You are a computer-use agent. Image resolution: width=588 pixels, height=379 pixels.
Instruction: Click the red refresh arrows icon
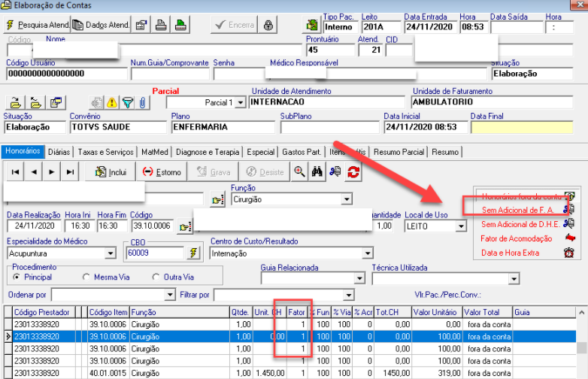pyautogui.click(x=353, y=172)
